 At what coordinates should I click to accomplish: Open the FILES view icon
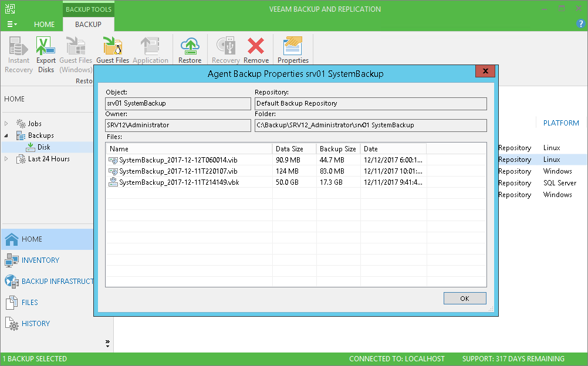click(12, 302)
